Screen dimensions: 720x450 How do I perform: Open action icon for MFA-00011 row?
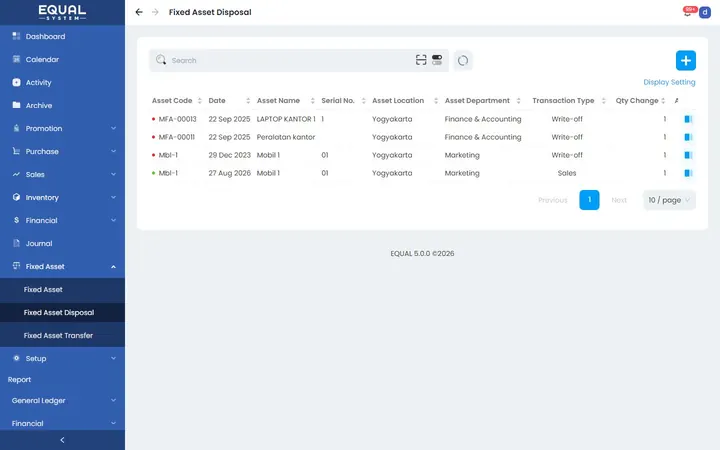pyautogui.click(x=688, y=137)
